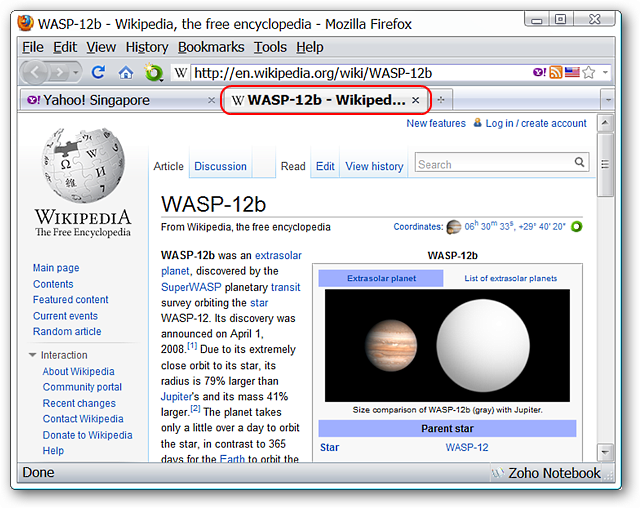
Task: Open the list all tabs dropdown
Action: pos(608,100)
